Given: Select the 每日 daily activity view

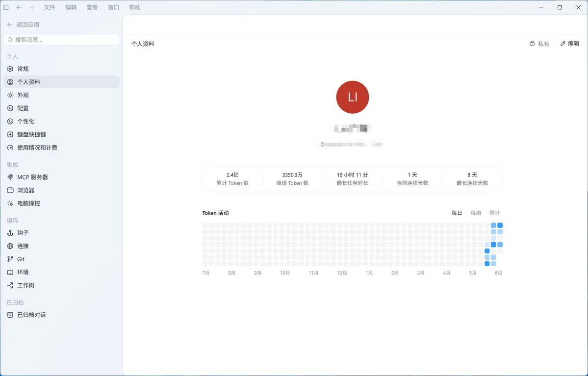Looking at the screenshot, I should tap(457, 213).
